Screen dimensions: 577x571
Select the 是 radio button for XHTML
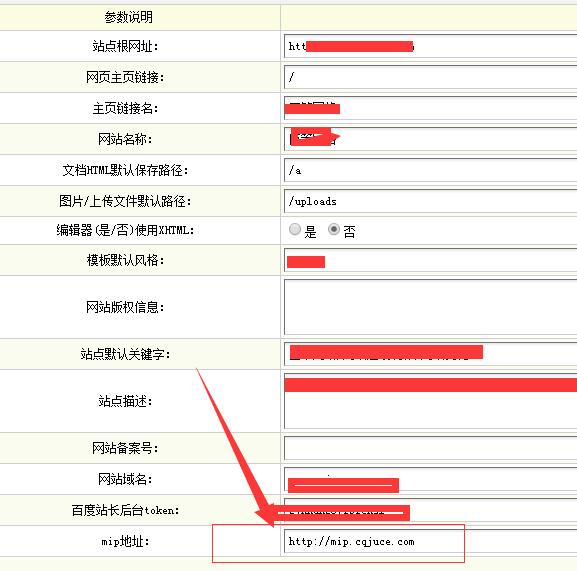tap(294, 229)
